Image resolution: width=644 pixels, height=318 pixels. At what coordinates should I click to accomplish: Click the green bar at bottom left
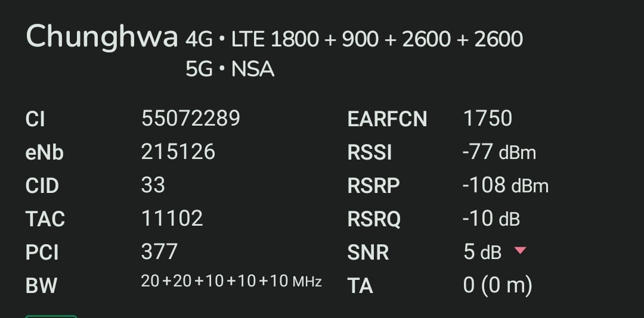coord(51,316)
